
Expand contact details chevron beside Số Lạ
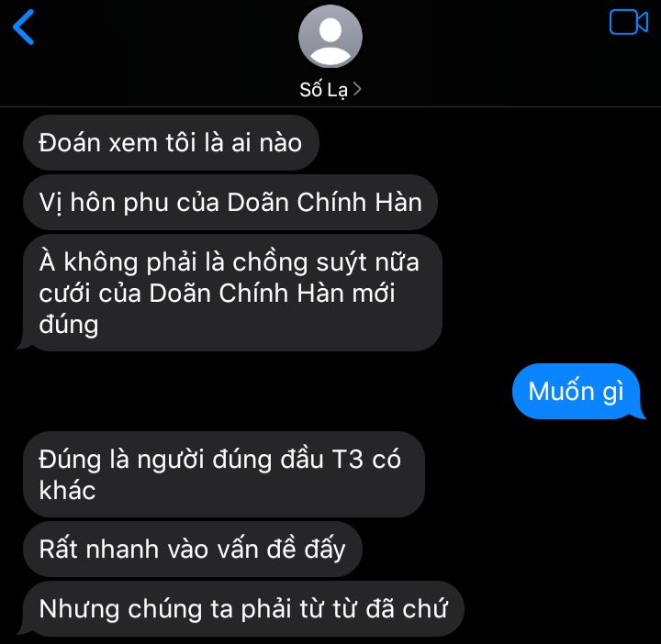357,89
